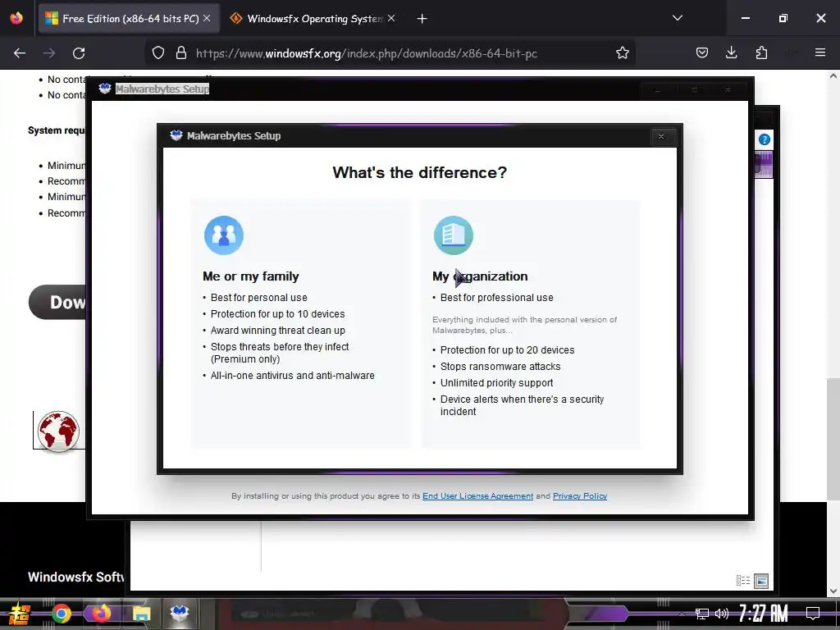Open the End User License Agreement link
The width and height of the screenshot is (840, 630).
tap(478, 496)
